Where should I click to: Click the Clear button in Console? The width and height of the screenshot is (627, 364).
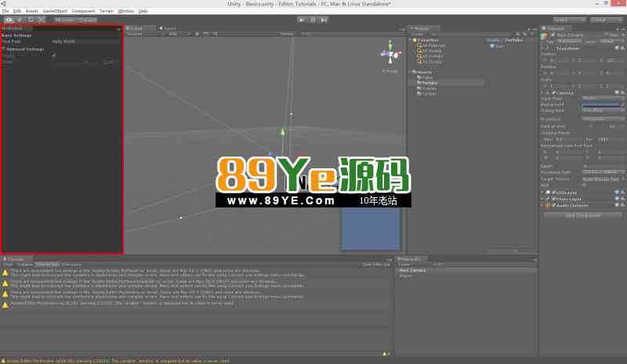click(8, 265)
